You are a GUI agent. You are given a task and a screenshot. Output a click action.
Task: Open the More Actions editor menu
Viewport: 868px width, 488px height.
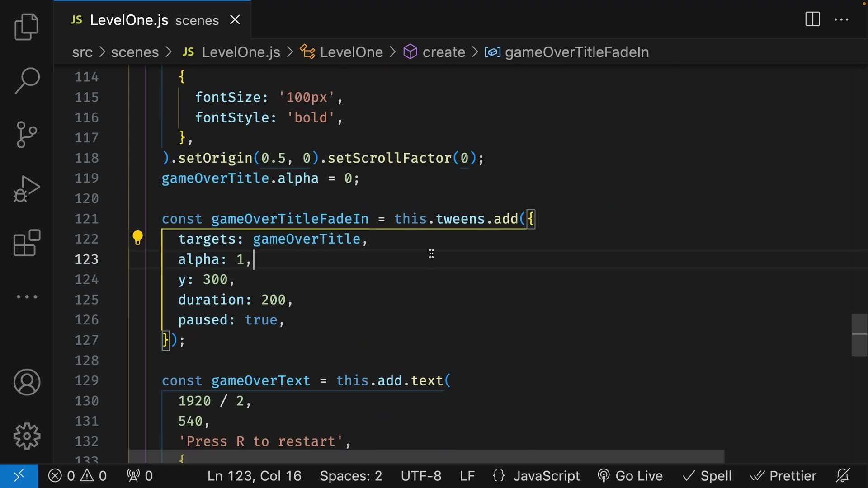pyautogui.click(x=842, y=19)
